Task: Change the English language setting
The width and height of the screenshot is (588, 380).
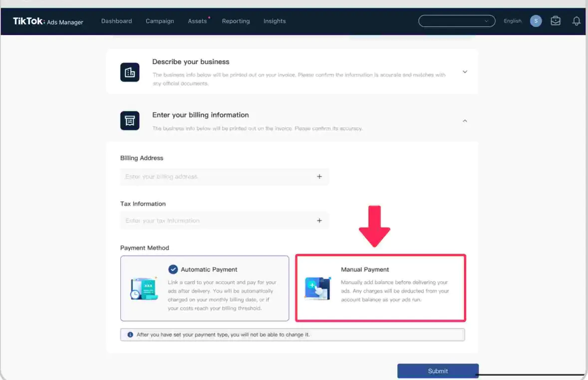Action: 512,21
